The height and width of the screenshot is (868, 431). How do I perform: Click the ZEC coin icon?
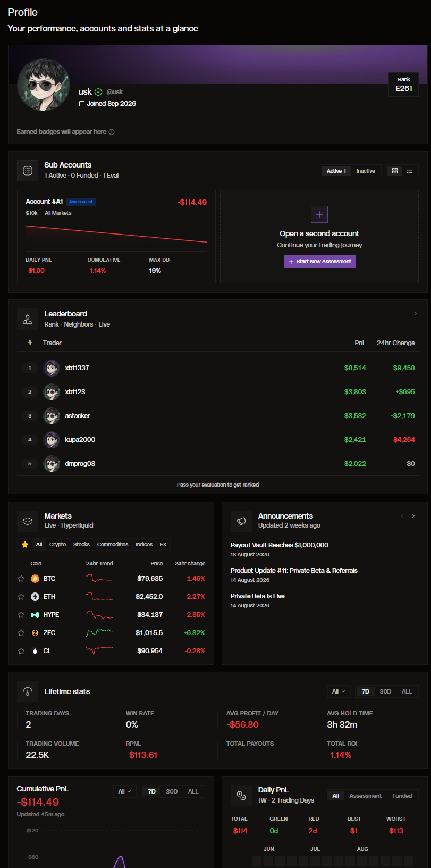pyautogui.click(x=35, y=633)
